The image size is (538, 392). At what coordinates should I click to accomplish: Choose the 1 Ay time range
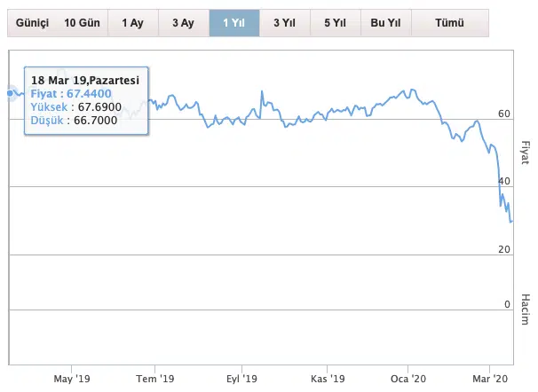coord(132,23)
